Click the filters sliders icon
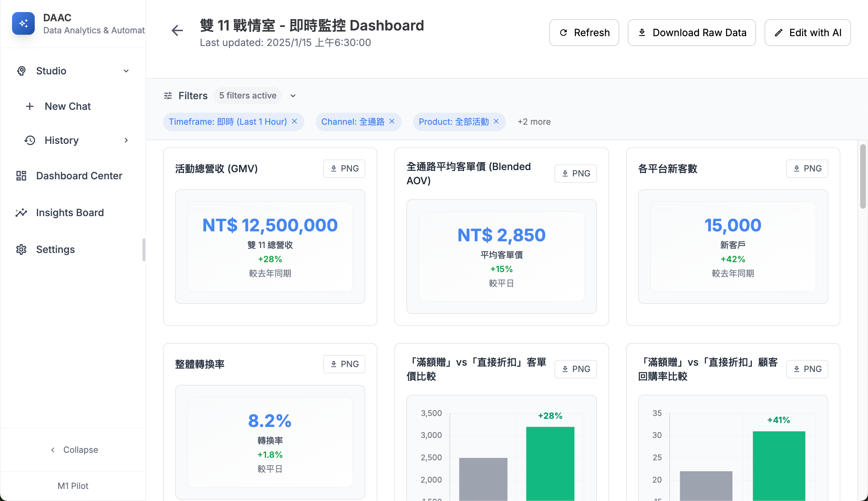868x501 pixels. (168, 96)
